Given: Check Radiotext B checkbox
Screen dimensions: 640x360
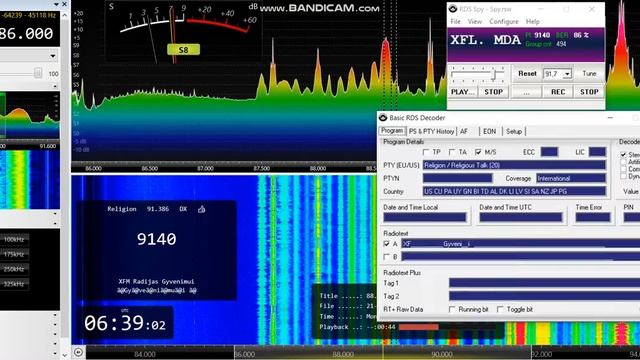Looking at the screenshot, I should [x=386, y=257].
